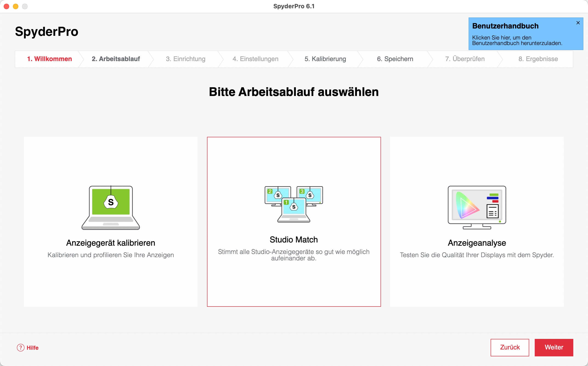Click the laptop calibration icon
This screenshot has width=588, height=366.
tap(111, 207)
